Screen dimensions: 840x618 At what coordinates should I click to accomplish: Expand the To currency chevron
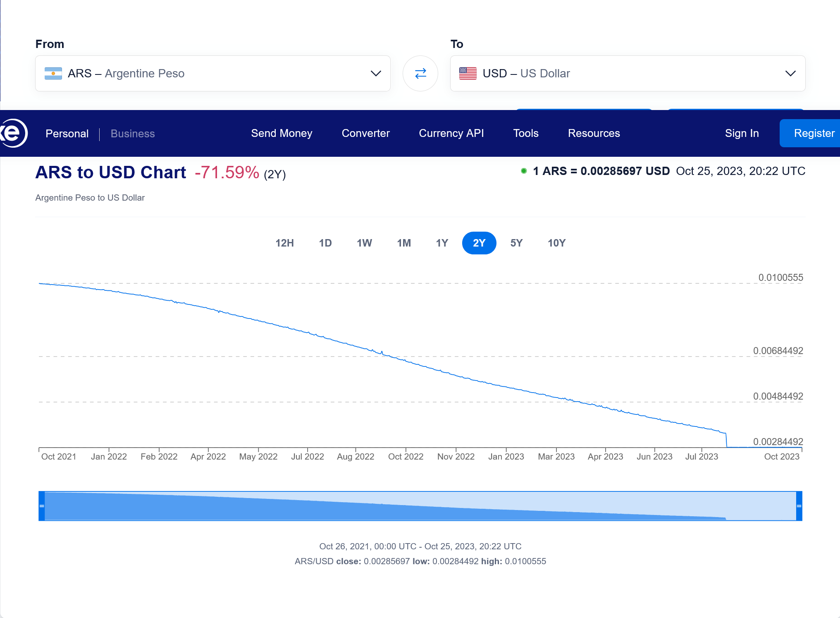[790, 74]
